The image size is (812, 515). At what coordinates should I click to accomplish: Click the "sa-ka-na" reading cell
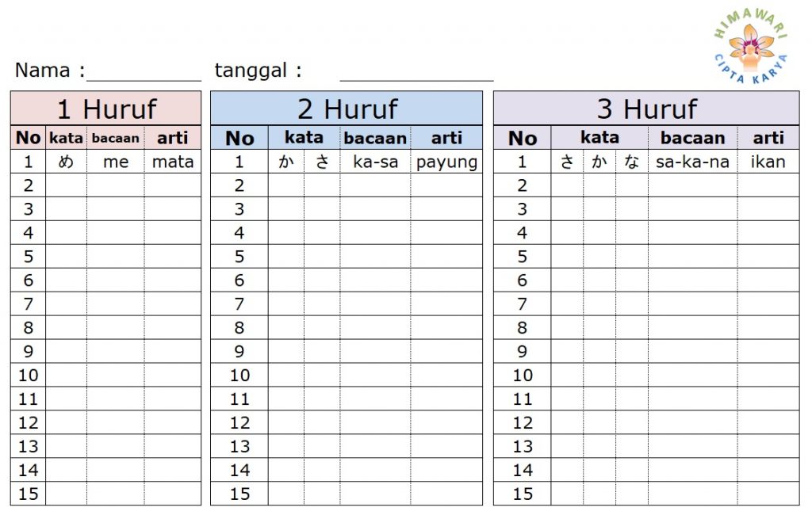[692, 162]
